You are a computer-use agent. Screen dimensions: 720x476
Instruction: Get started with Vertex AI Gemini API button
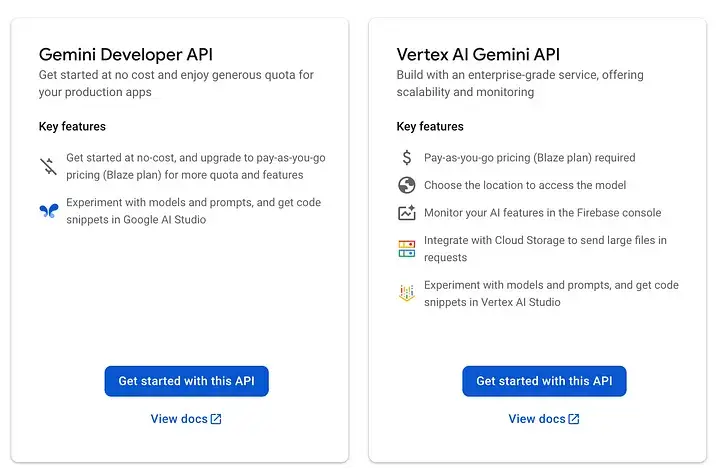pos(544,381)
